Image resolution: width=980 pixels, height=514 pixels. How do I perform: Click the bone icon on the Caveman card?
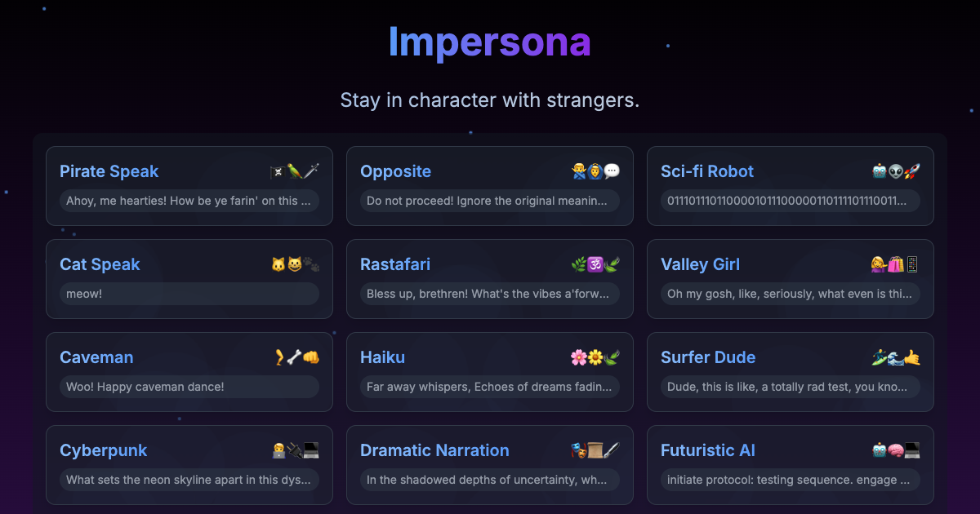[294, 357]
